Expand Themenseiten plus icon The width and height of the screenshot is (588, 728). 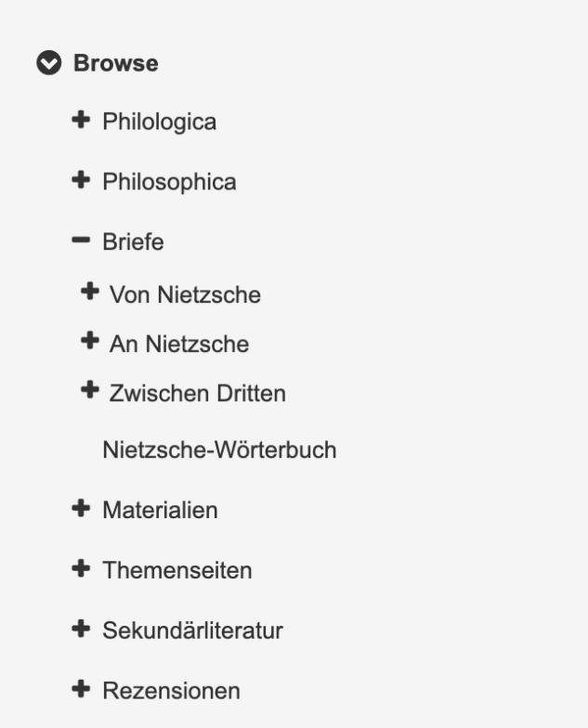coord(81,568)
